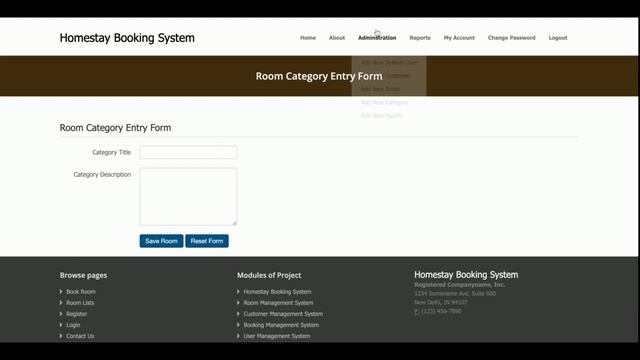Open the Administration menu
640x360 pixels.
coord(377,38)
